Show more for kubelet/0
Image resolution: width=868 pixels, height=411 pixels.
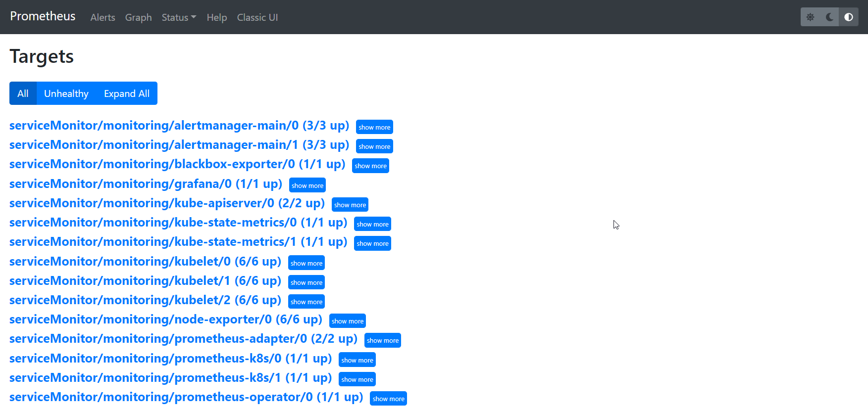[306, 263]
